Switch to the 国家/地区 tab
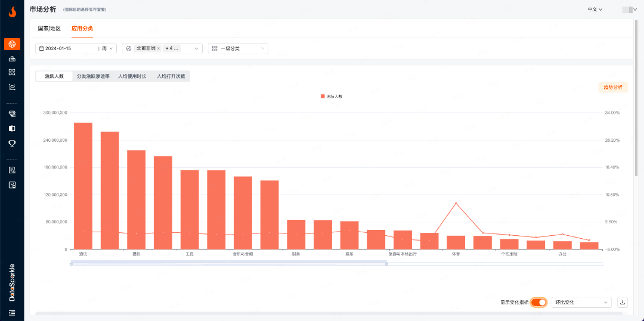644x321 pixels. (49, 28)
